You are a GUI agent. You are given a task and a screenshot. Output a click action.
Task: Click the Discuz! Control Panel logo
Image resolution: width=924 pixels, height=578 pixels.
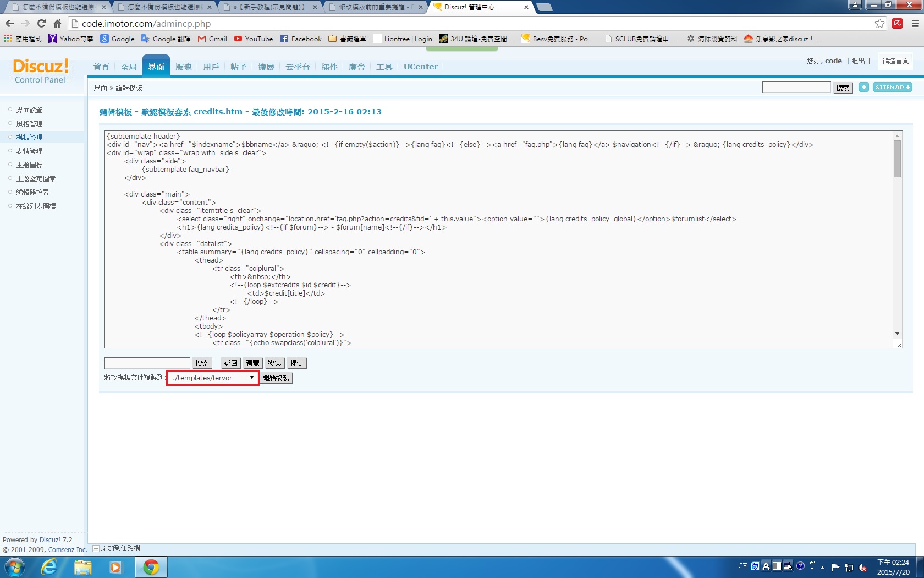point(41,71)
